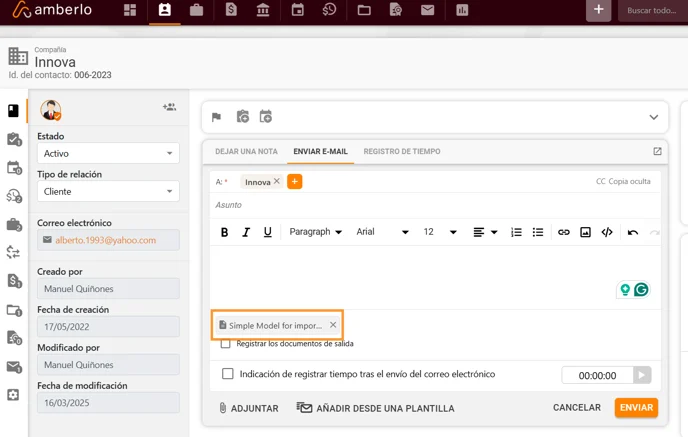Insert a bulleted list
This screenshot has width=688, height=437.
[538, 232]
